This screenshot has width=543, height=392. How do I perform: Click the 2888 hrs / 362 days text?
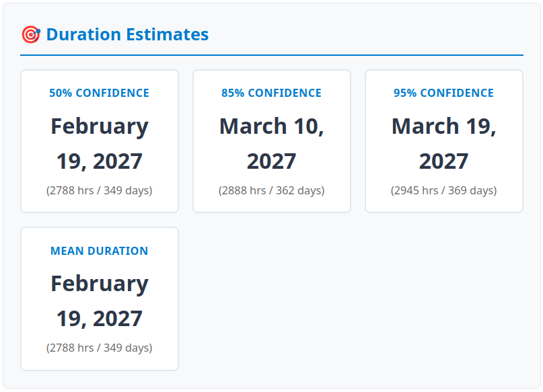coord(271,190)
